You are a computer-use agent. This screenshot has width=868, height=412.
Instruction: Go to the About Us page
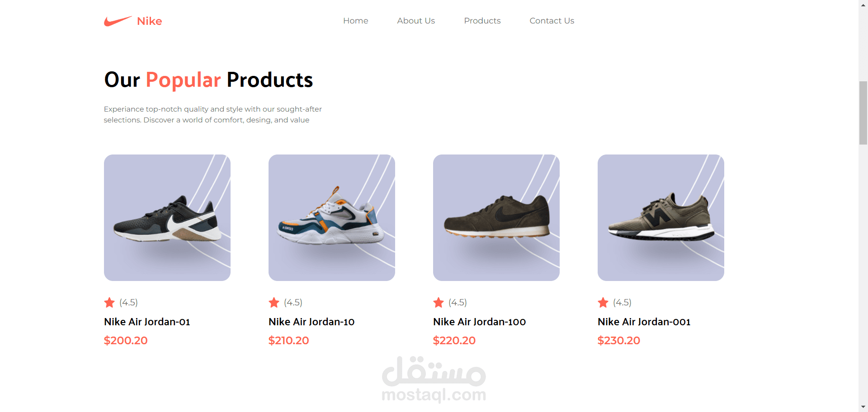point(416,21)
